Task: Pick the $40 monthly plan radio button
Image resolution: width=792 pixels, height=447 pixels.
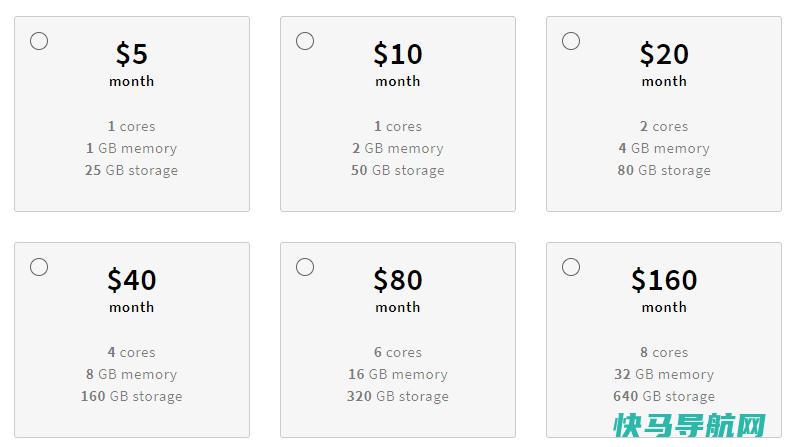Action: pyautogui.click(x=39, y=267)
